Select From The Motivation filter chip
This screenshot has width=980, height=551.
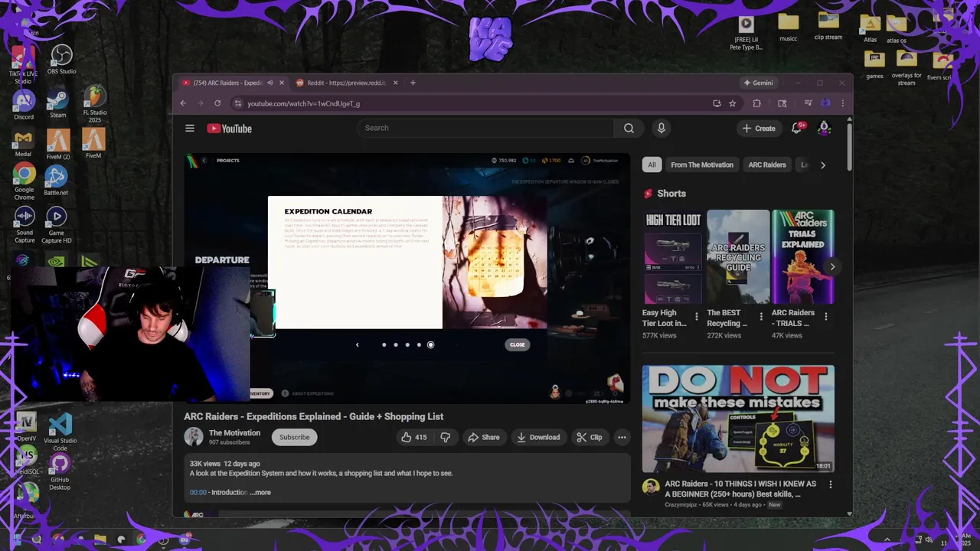point(702,165)
